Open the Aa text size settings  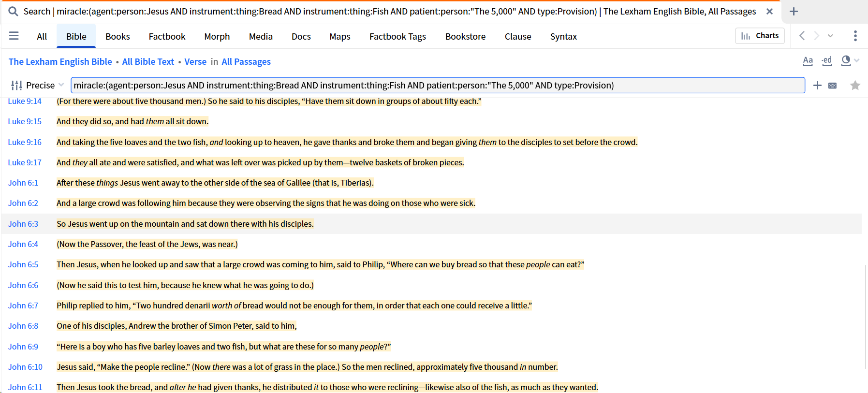tap(808, 61)
